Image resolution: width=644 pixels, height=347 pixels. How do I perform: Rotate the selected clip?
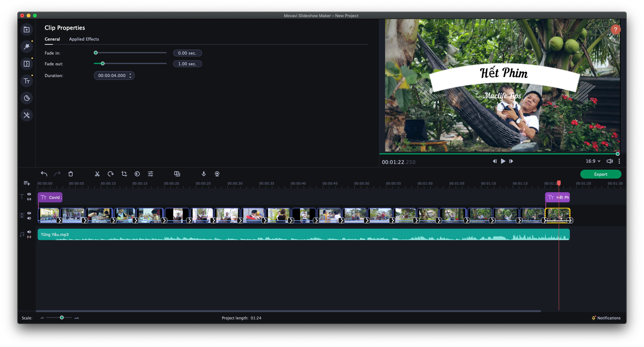coord(111,174)
